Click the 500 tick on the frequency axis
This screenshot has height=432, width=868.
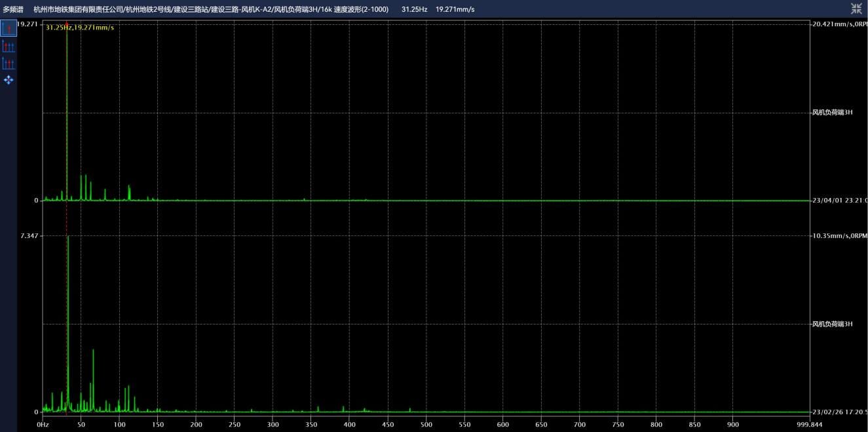point(426,425)
